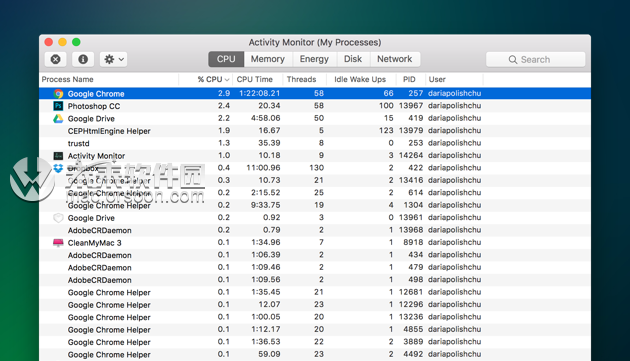630x361 pixels.
Task: Select the Photoshop CC process row
Action: tap(315, 106)
